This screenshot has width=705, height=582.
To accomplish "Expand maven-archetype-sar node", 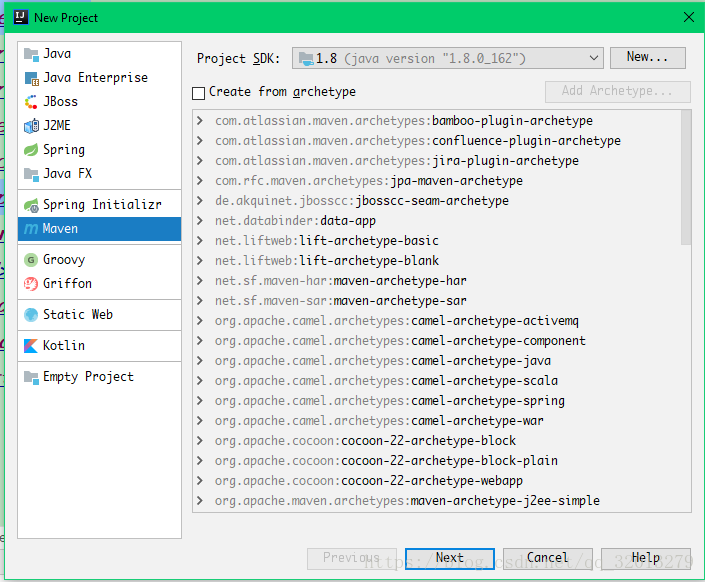I will click(200, 300).
